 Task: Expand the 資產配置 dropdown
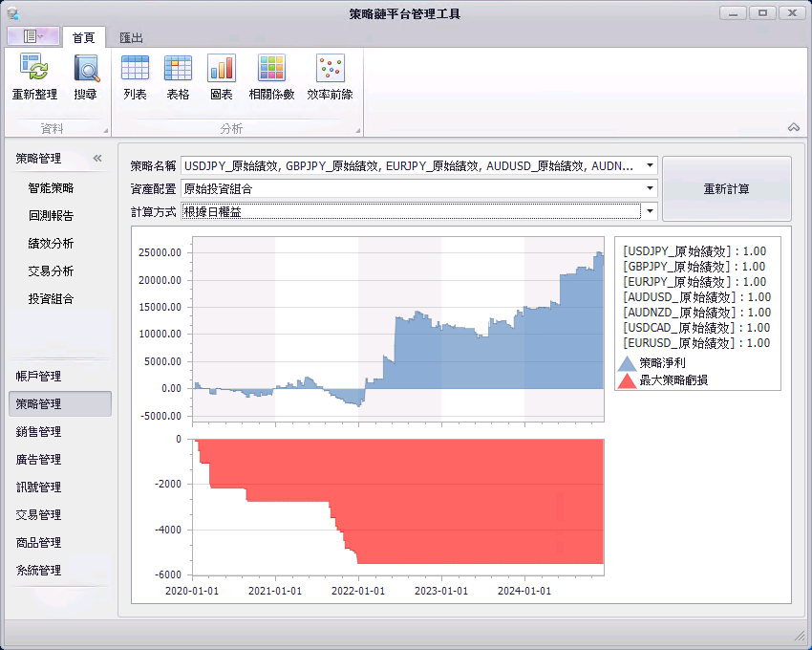(x=650, y=188)
